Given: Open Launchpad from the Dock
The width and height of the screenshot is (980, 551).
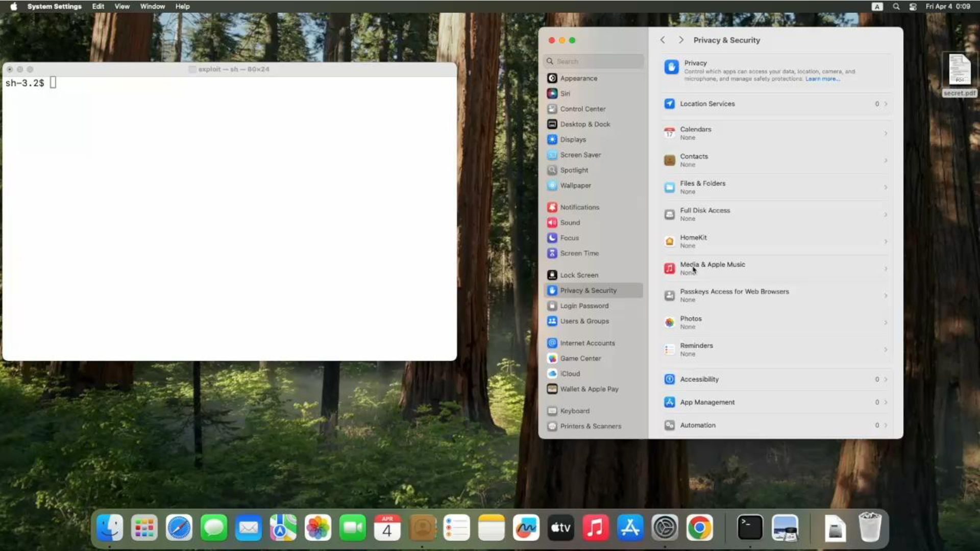Looking at the screenshot, I should (x=144, y=528).
